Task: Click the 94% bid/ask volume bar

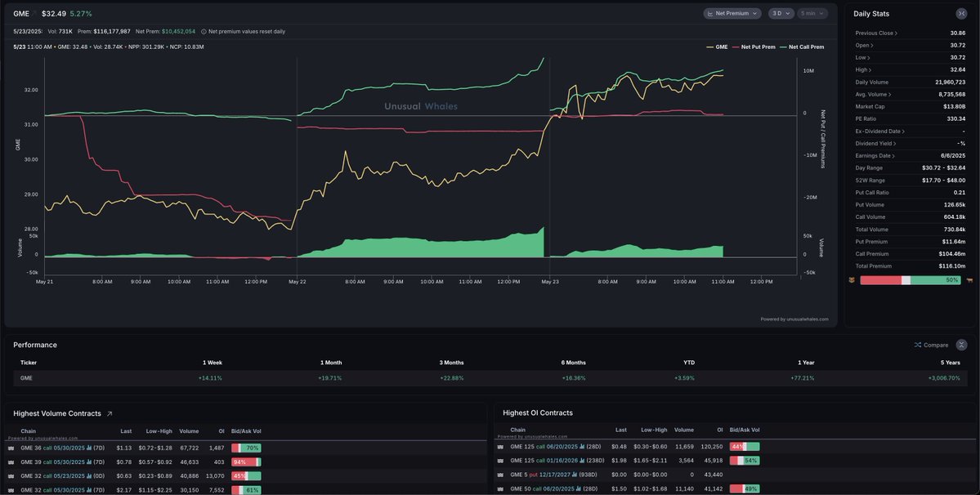Action: tap(246, 462)
